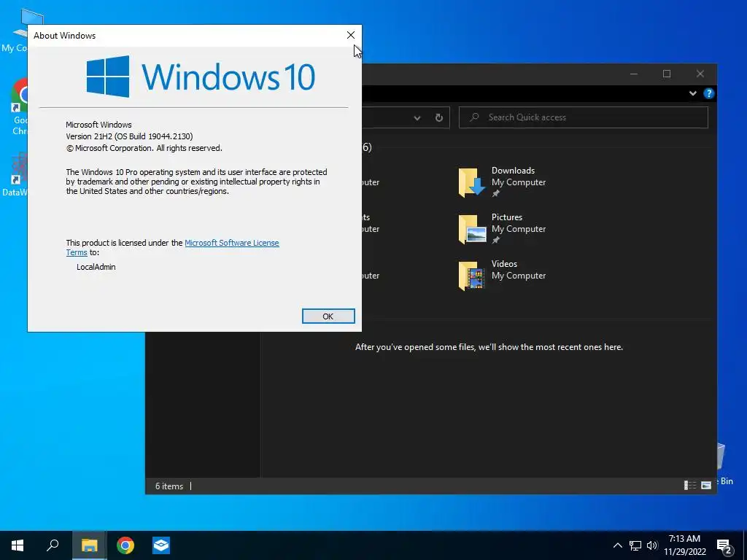Click the Windows 10 logo in dialog
The height and width of the screenshot is (560, 747).
pos(201,77)
